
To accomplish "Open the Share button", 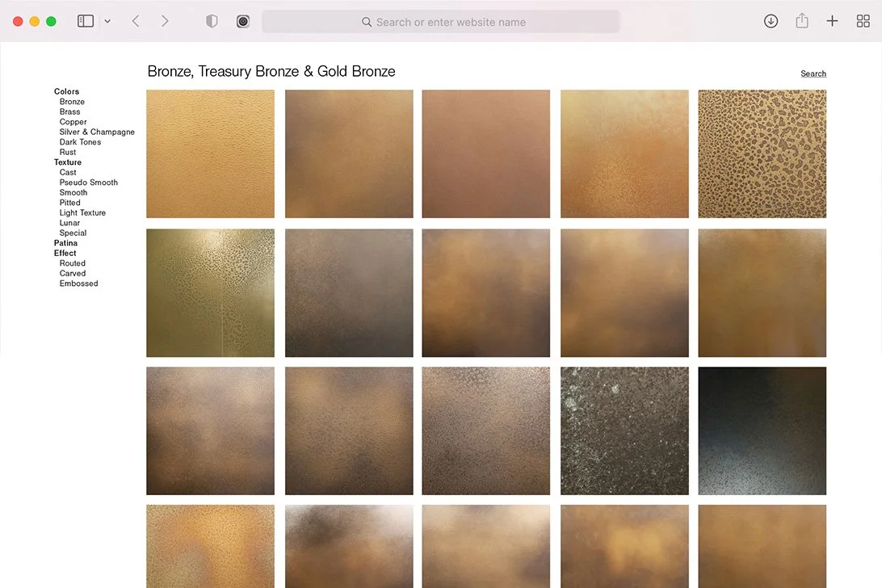I will click(x=801, y=21).
